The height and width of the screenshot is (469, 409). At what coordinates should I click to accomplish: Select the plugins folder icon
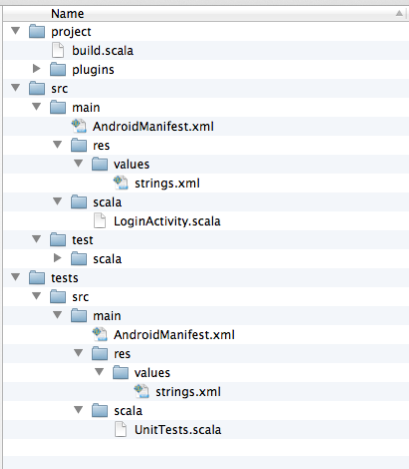(58, 70)
